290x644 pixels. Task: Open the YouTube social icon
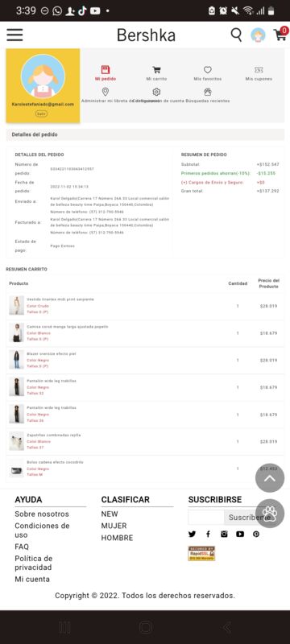pyautogui.click(x=240, y=534)
